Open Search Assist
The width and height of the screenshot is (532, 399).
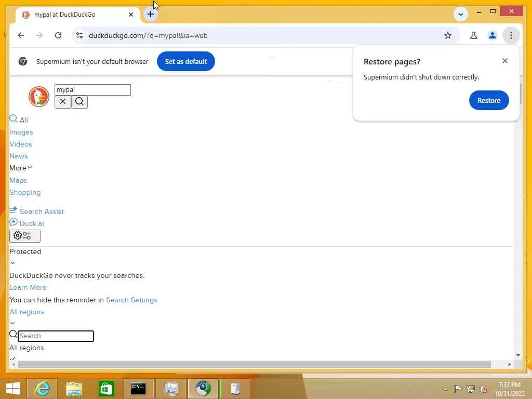tap(37, 211)
